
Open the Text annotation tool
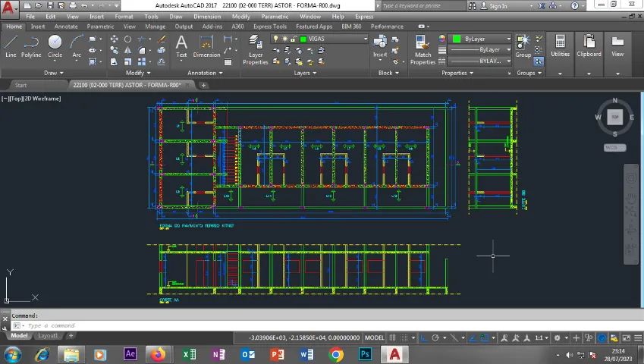pos(181,46)
